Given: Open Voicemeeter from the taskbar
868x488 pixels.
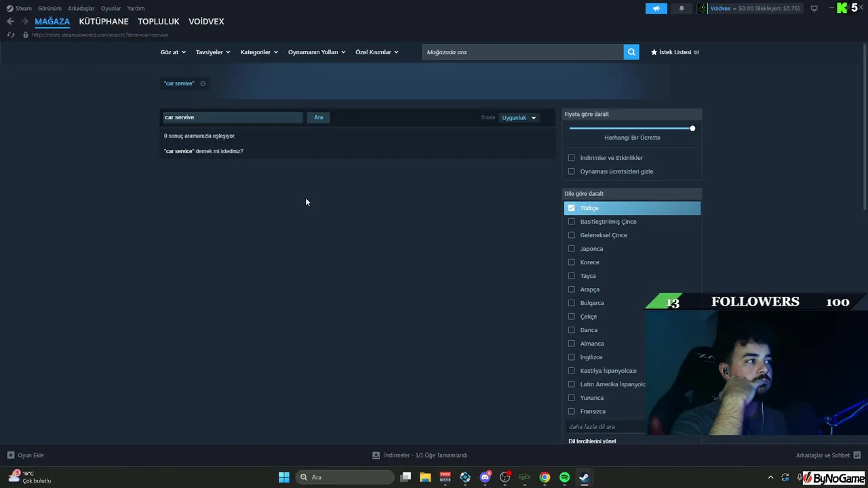Looking at the screenshot, I should [445, 477].
